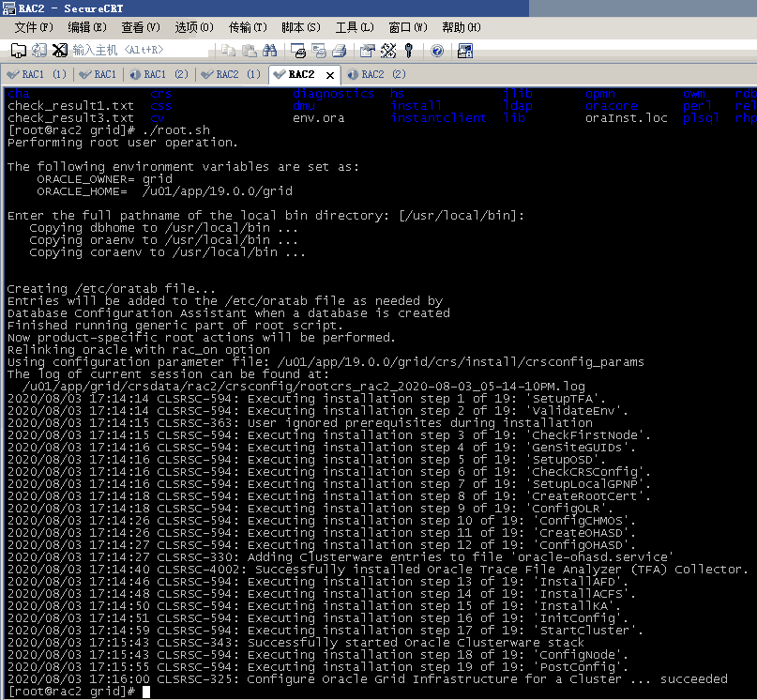Click the 'oracle-ohasd.service' text

[592, 557]
